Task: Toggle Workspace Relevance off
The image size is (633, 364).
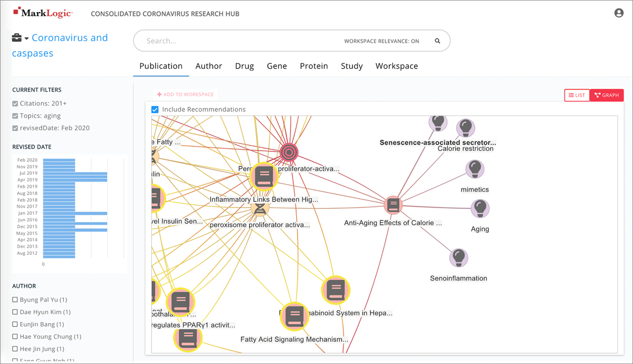Action: coord(381,41)
